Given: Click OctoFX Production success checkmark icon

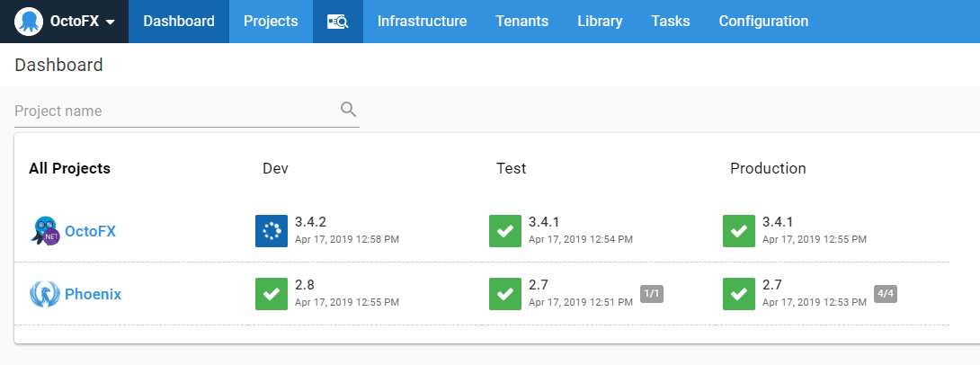Looking at the screenshot, I should click(x=739, y=231).
